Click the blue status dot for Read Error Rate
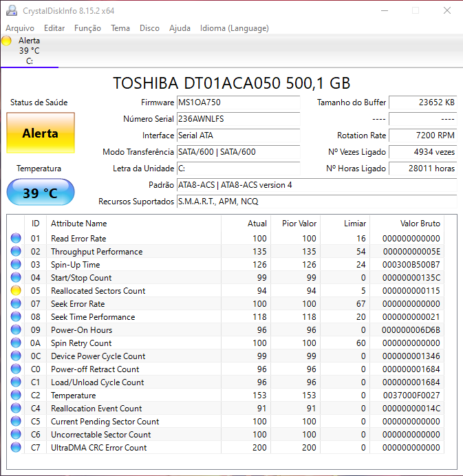Image resolution: width=463 pixels, height=476 pixels. 16,238
